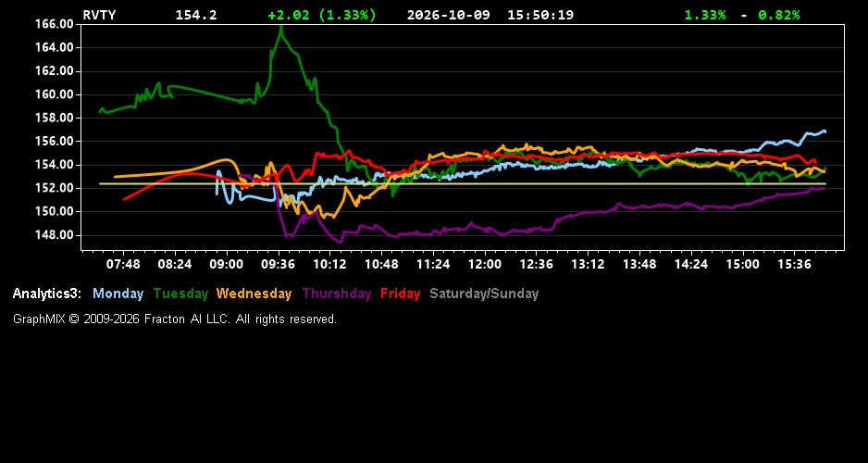Click the Analytics3 label

(x=47, y=294)
